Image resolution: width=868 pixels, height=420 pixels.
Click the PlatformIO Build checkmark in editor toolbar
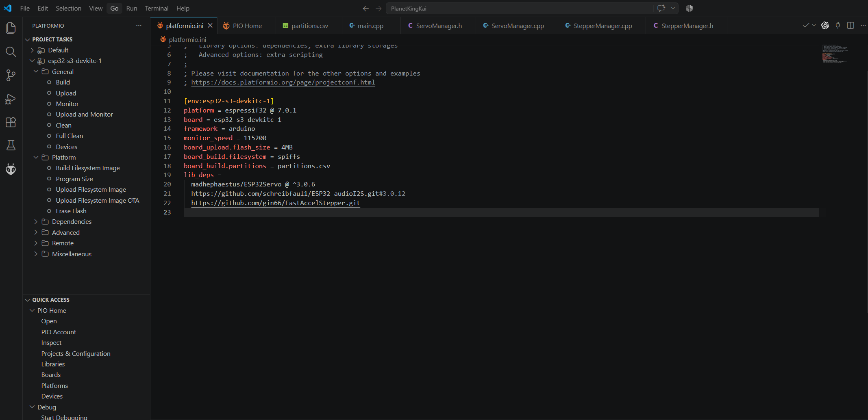click(x=806, y=25)
